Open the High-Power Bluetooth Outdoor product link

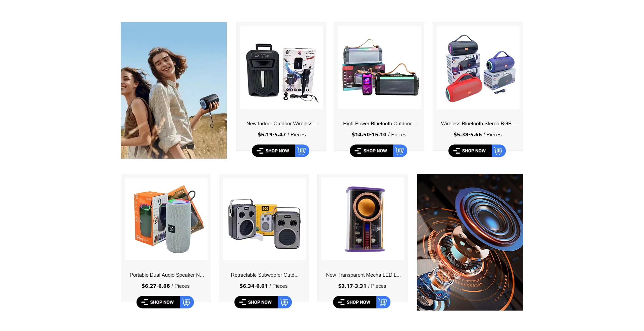(380, 124)
